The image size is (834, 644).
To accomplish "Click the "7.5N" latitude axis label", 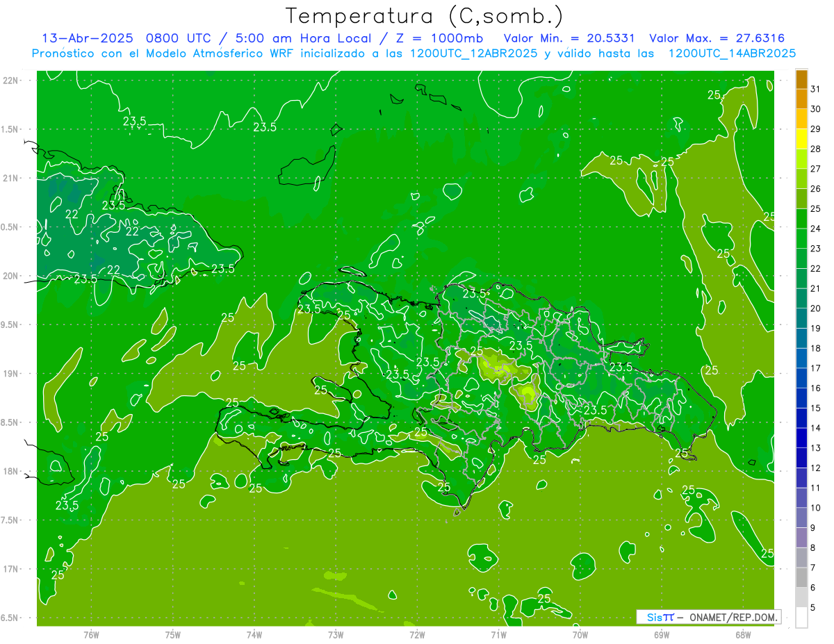I will point(11,520).
